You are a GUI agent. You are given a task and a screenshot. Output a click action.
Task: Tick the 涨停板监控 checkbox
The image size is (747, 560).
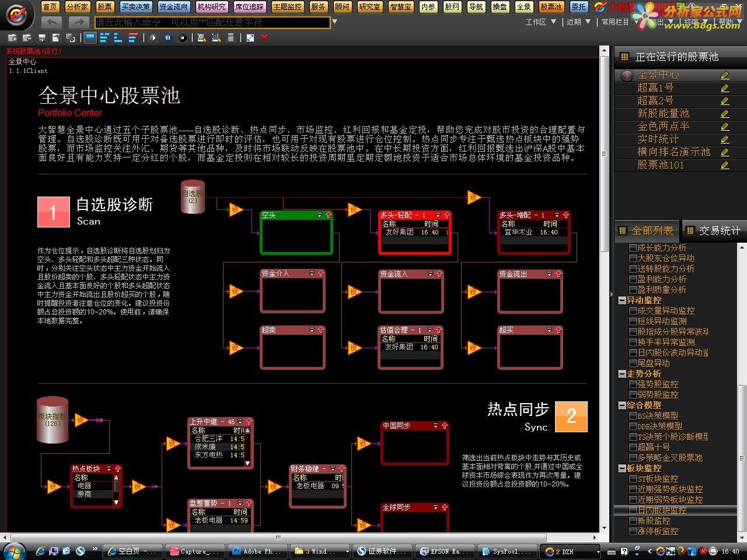pos(633,531)
